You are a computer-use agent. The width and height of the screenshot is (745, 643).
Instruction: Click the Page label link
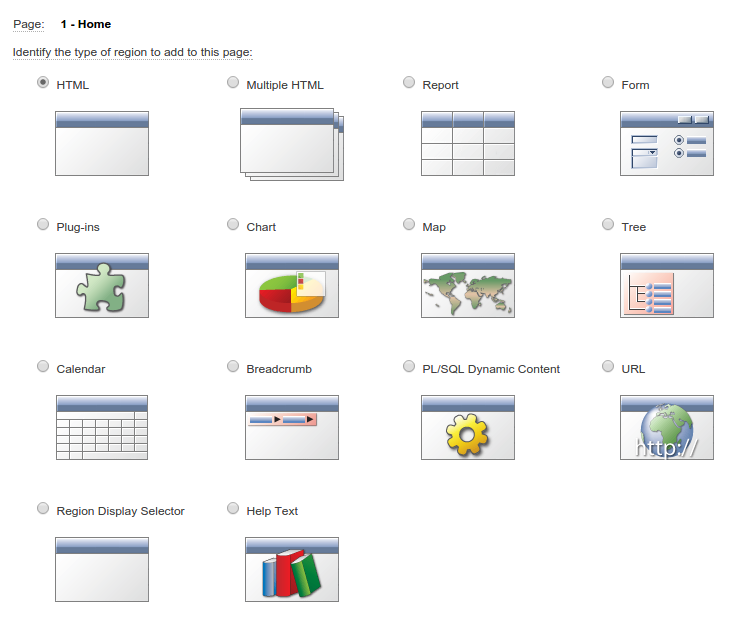pos(29,24)
